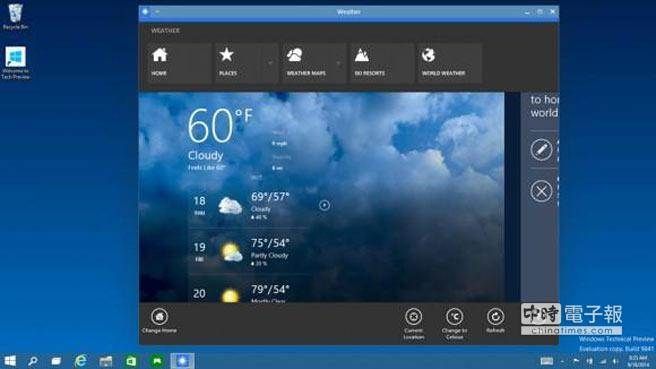656x369 pixels.
Task: Select the day 19 Partly Cloudy forecast
Action: [249, 252]
